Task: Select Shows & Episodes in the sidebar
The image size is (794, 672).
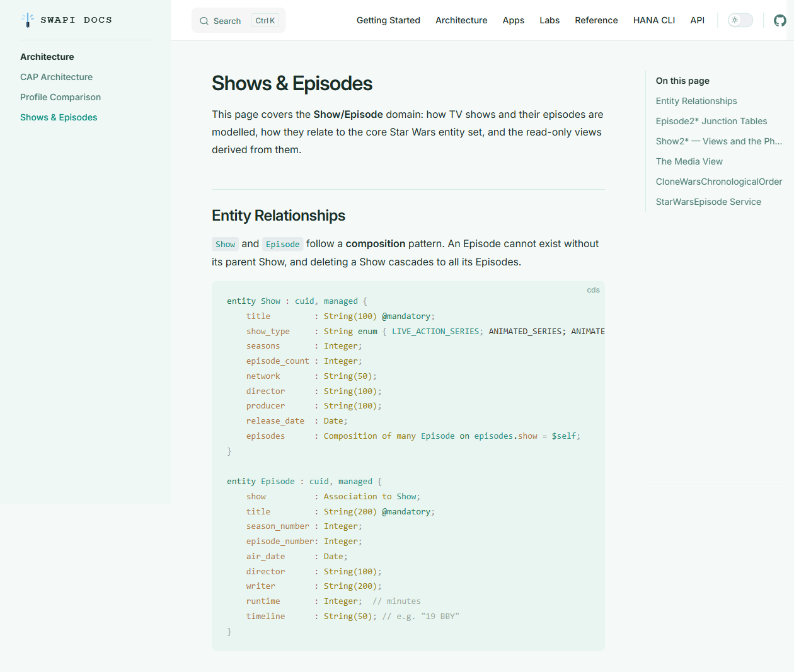Action: [x=59, y=117]
